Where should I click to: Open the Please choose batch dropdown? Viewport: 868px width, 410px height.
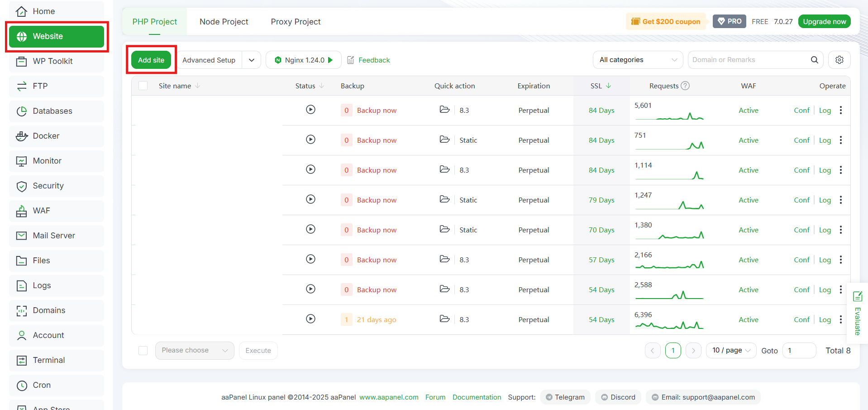(x=195, y=351)
